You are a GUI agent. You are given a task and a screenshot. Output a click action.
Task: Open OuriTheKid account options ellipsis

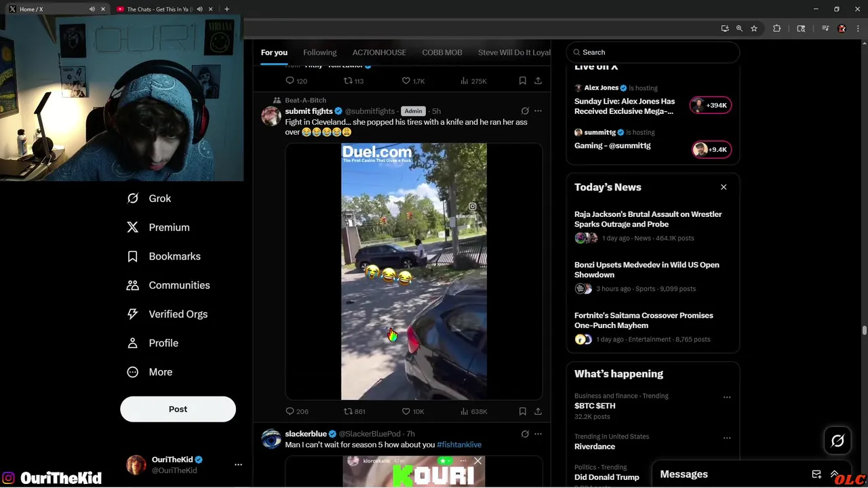click(238, 465)
